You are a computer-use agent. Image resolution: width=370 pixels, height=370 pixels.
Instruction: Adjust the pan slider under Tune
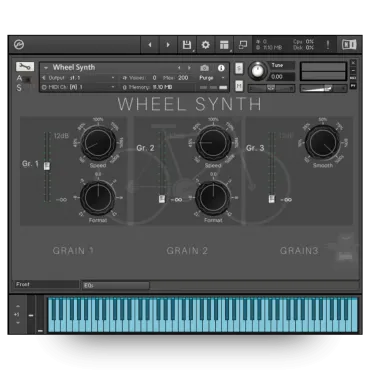tap(271, 88)
